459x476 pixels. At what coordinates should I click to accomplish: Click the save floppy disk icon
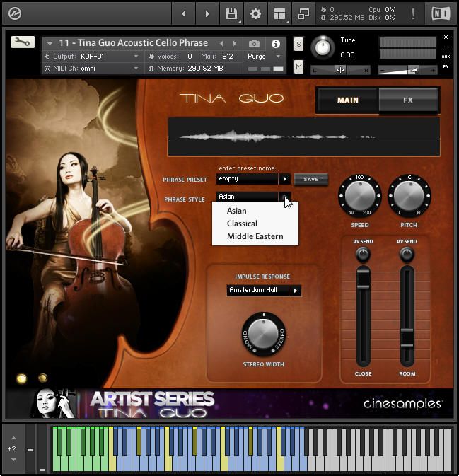coord(231,13)
